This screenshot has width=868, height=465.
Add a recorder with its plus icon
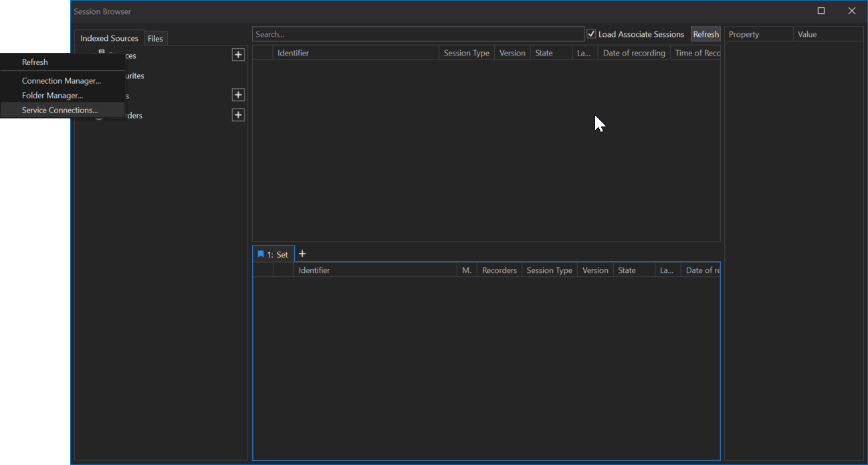click(x=238, y=114)
